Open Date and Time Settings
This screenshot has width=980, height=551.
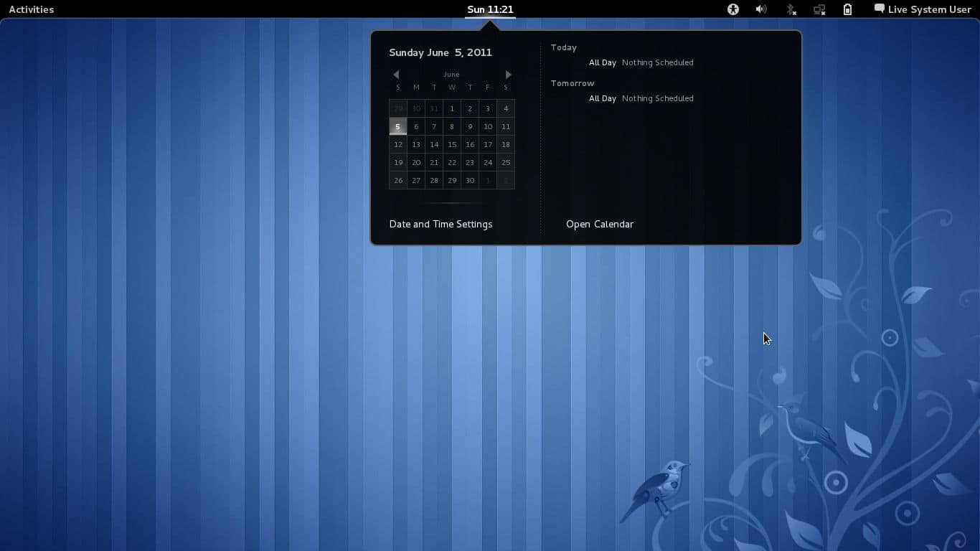point(440,224)
